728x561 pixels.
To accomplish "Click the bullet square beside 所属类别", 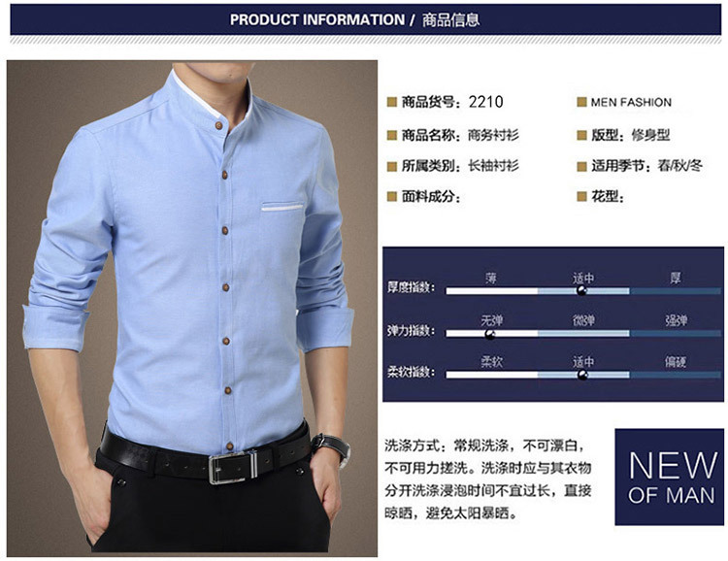I will click(392, 166).
